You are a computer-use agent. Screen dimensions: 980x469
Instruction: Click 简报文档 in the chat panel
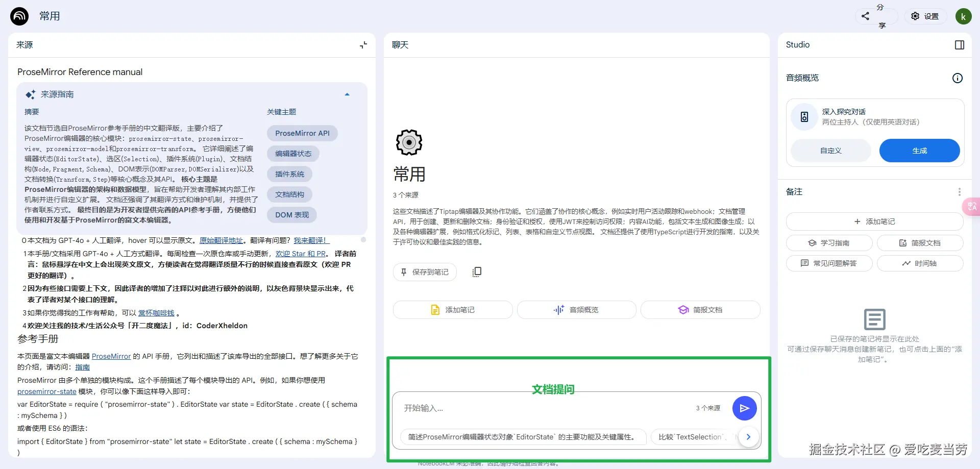[x=700, y=310]
